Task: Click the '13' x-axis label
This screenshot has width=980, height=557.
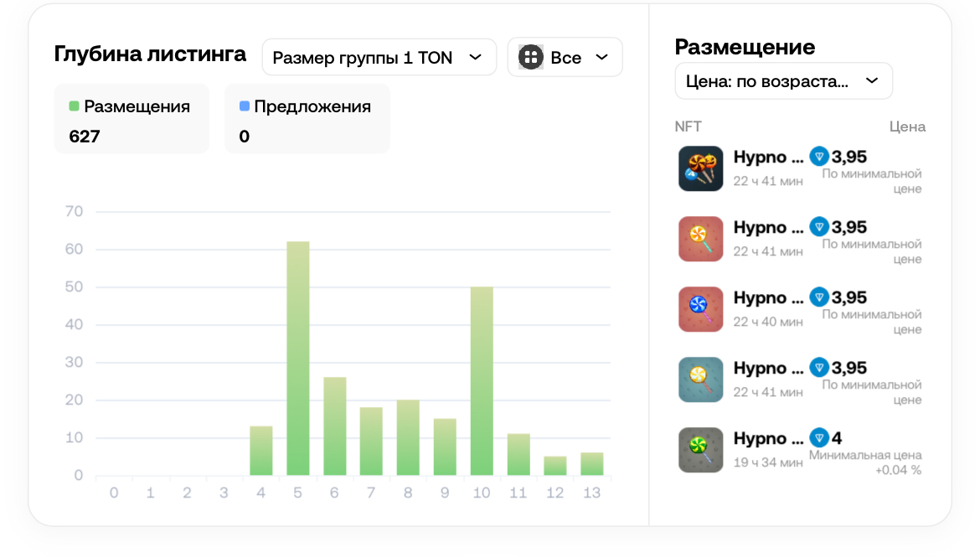Action: pos(592,493)
